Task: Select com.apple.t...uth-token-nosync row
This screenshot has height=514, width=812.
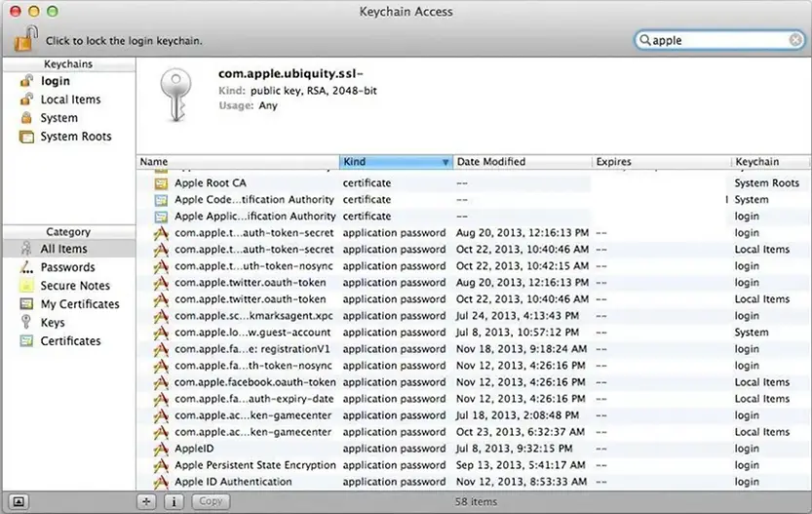Action: coord(474,266)
